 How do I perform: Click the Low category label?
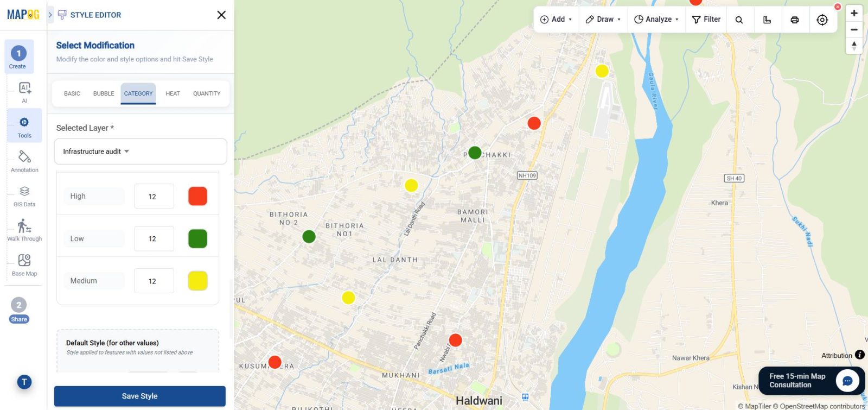(x=94, y=238)
